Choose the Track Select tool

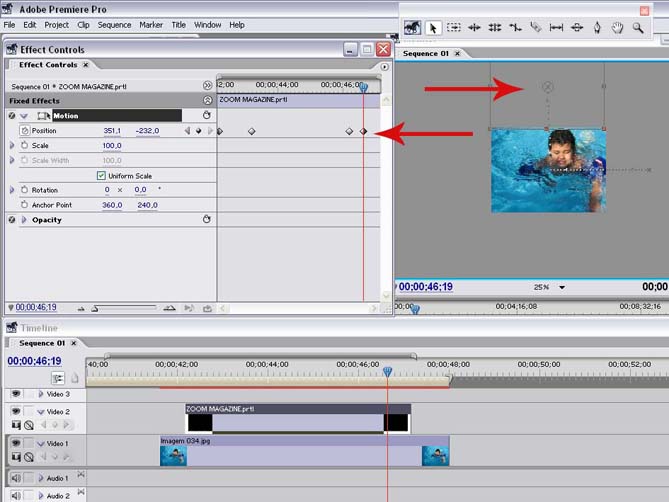pyautogui.click(x=454, y=28)
